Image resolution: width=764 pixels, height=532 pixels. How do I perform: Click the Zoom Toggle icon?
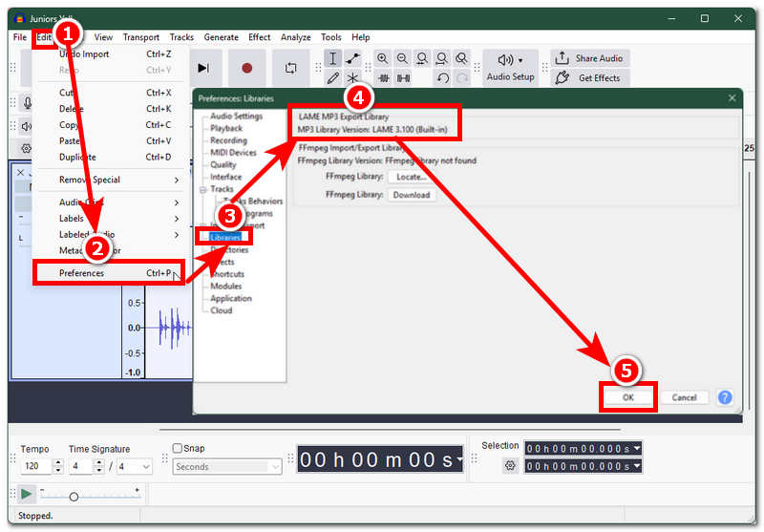[x=461, y=59]
